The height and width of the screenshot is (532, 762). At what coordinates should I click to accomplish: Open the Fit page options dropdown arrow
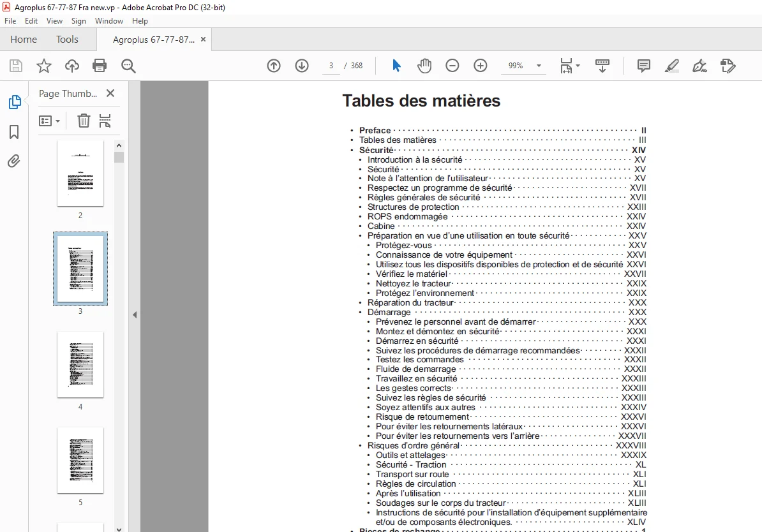[578, 66]
